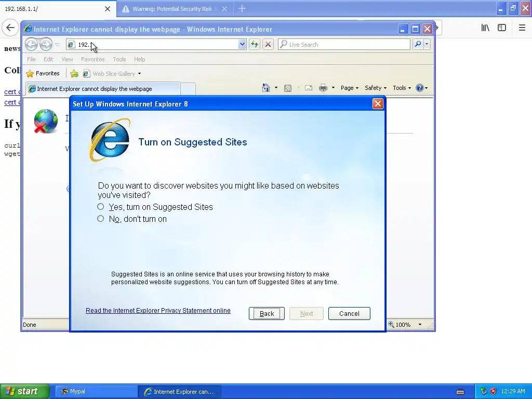Click the IE stop loading icon
This screenshot has width=532, height=399.
coord(268,44)
